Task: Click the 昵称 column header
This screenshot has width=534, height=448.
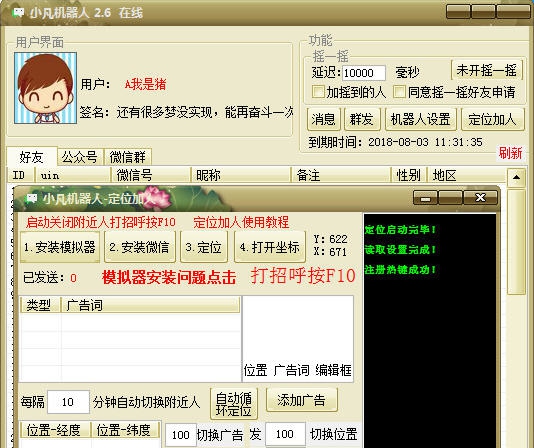Action: point(241,175)
